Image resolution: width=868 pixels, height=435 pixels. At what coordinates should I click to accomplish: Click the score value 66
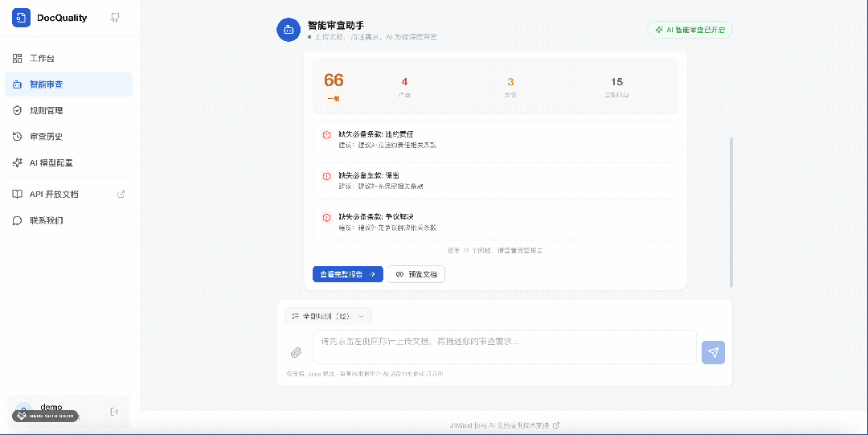coord(334,80)
